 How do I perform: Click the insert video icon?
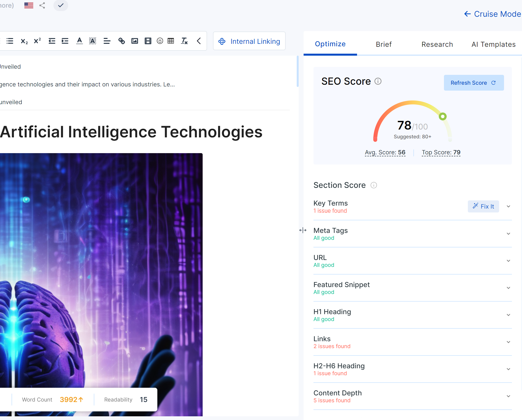(x=148, y=41)
